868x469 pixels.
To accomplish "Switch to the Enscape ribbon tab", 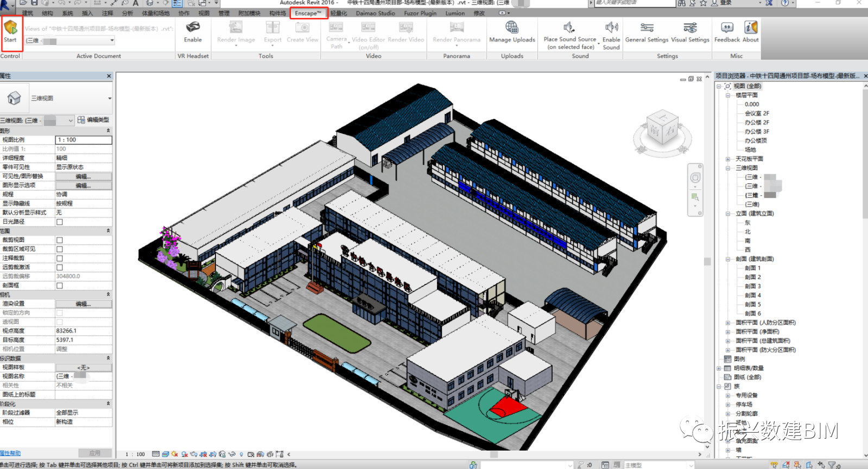I will point(308,13).
